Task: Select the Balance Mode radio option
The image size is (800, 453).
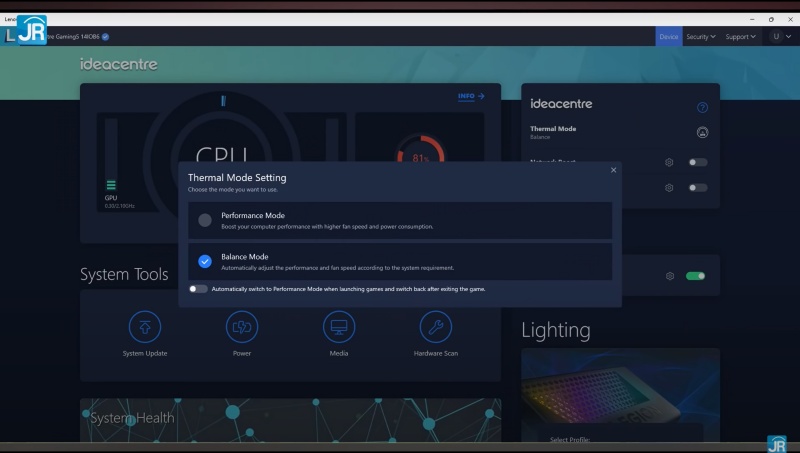Action: click(x=205, y=261)
